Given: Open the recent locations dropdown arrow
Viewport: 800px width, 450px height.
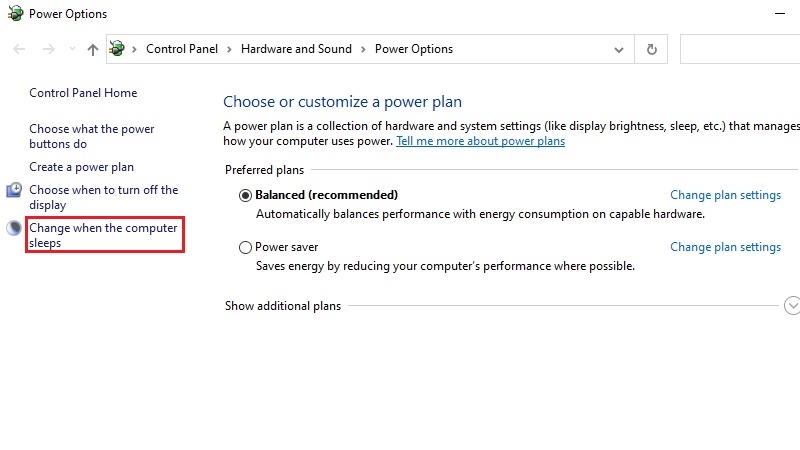Looking at the screenshot, I should (72, 49).
